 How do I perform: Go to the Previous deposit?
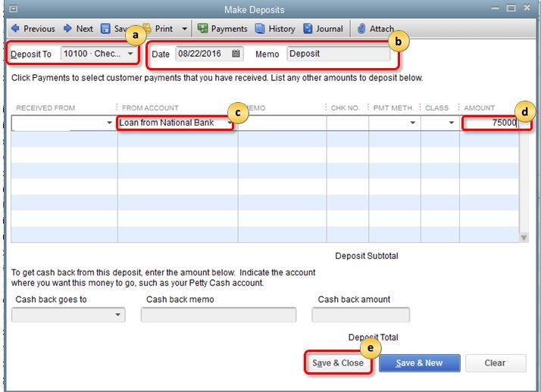click(33, 29)
